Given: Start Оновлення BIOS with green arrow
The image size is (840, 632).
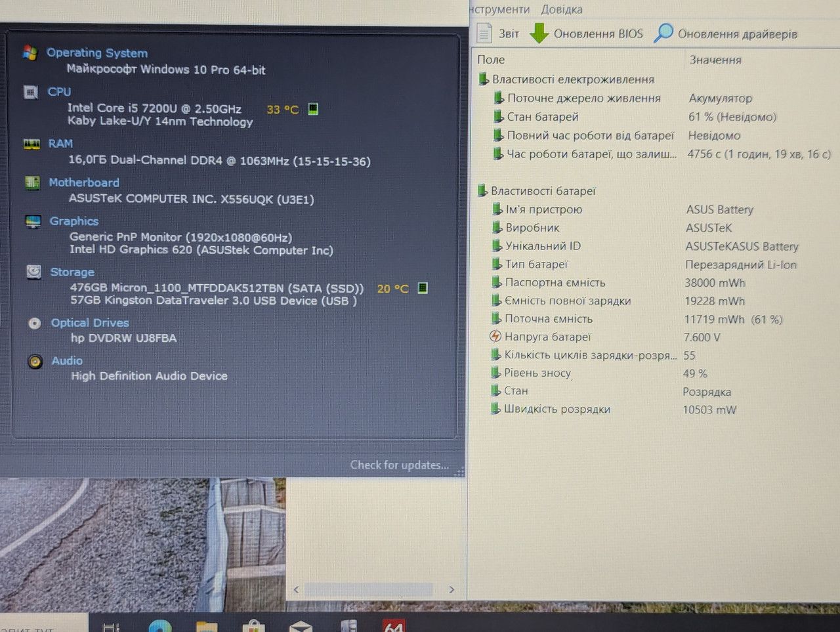Looking at the screenshot, I should click(586, 33).
